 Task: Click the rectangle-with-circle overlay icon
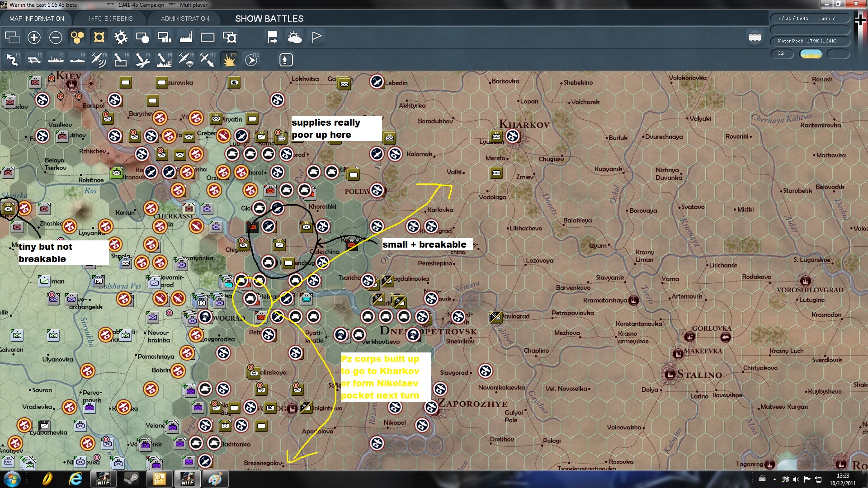pos(142,37)
